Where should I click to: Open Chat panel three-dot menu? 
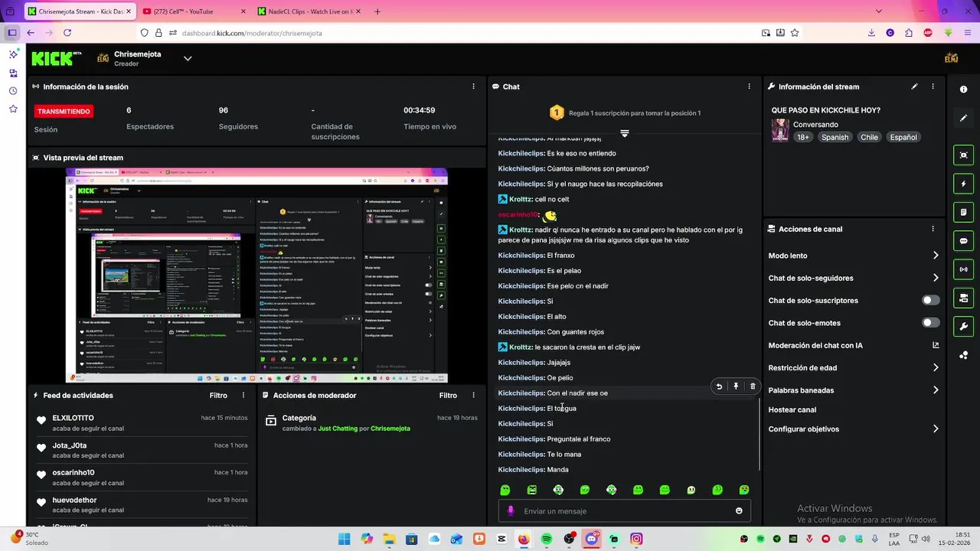(749, 86)
